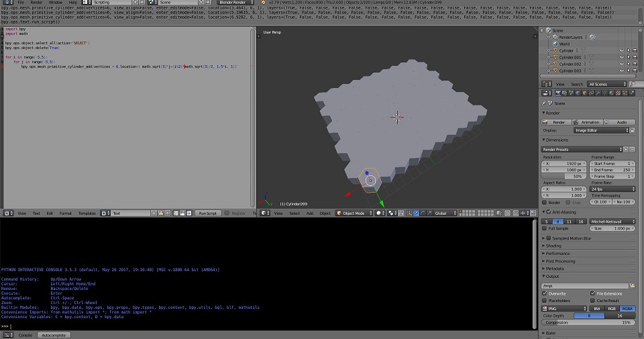
Task: Open Select menu in 3D viewport
Action: pos(294,213)
